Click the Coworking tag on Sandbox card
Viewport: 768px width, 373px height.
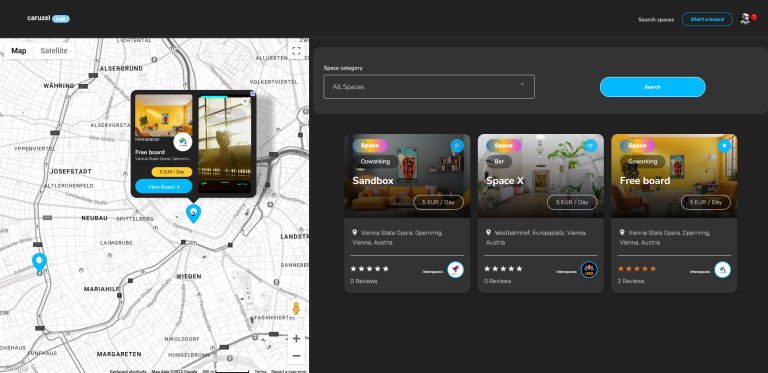(x=375, y=162)
